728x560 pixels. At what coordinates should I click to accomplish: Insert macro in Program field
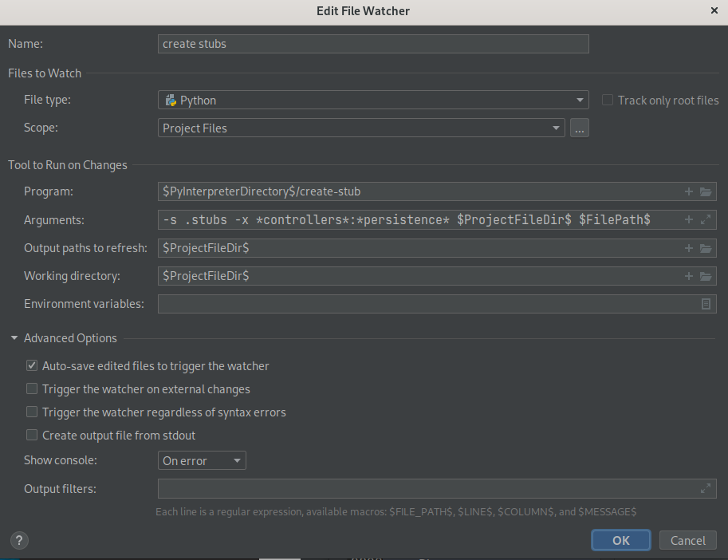(689, 191)
